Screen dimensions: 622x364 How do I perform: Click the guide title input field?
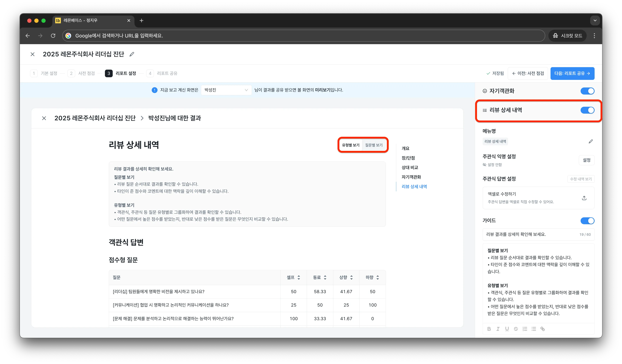coord(538,234)
